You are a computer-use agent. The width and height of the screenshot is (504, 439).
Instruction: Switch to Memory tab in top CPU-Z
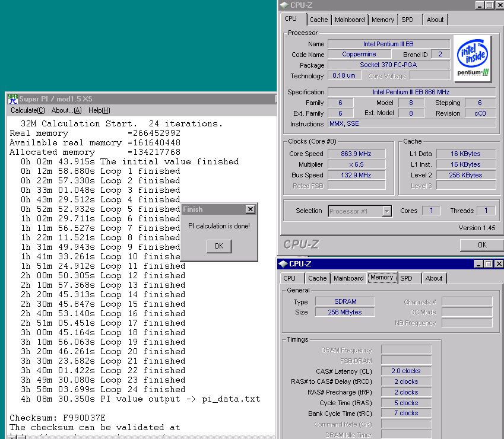(382, 20)
